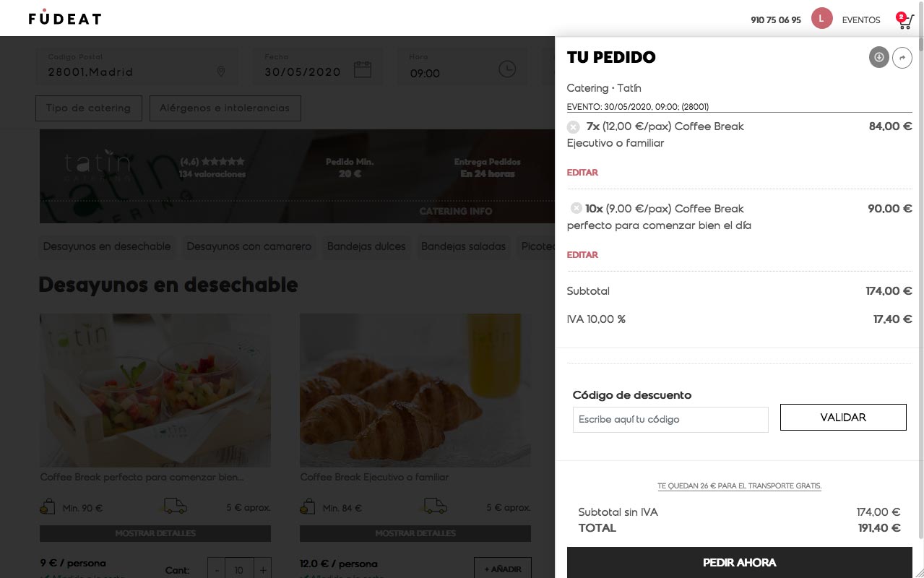The height and width of the screenshot is (578, 924).
Task: Open the Alérgenos e intolerancias filter
Action: [225, 108]
